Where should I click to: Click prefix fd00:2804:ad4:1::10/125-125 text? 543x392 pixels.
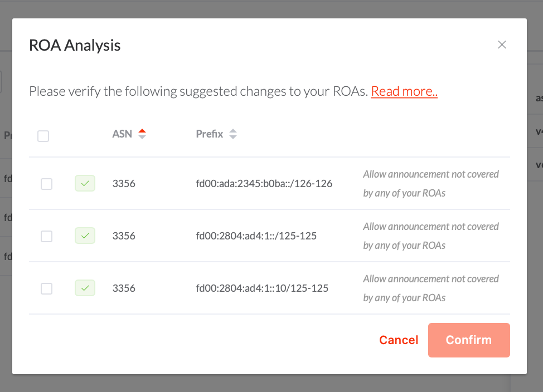click(262, 288)
